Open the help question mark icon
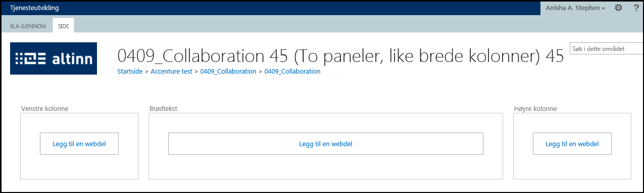This screenshot has height=193, width=644. click(636, 8)
